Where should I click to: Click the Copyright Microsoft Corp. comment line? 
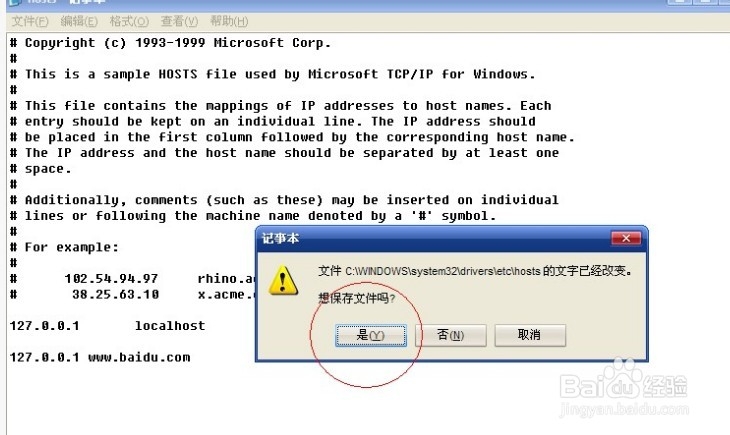click(x=170, y=43)
